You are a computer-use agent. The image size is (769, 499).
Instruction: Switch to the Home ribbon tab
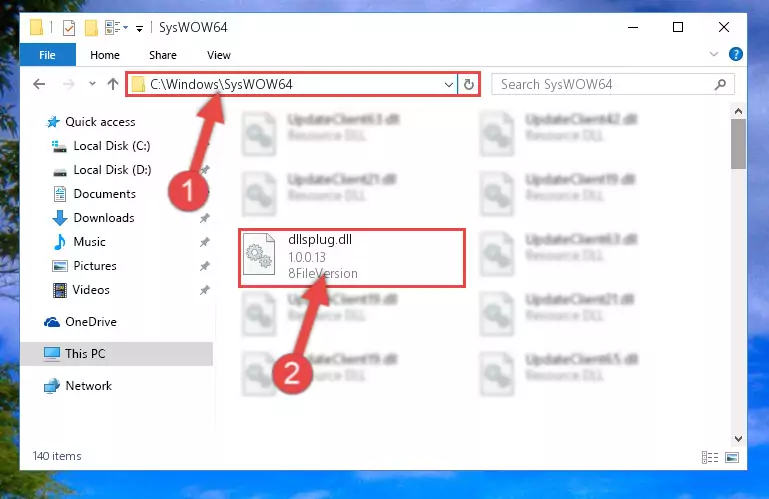coord(104,55)
